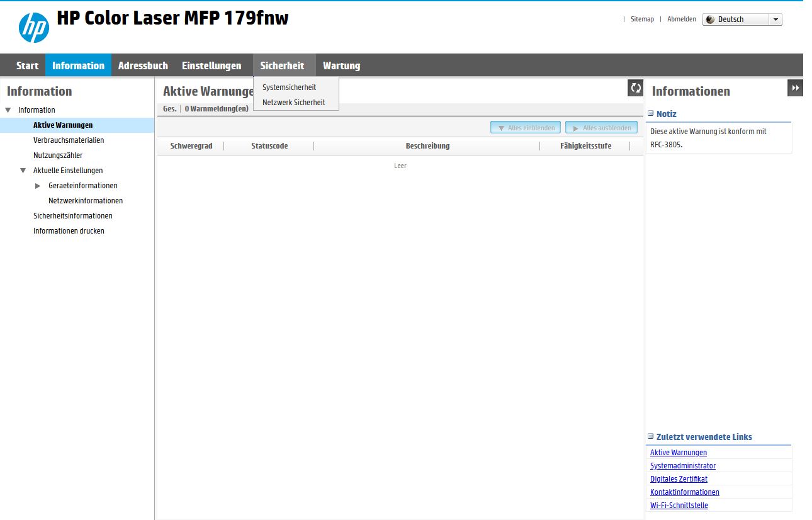Open the Kontaktinformationen recent link
The height and width of the screenshot is (520, 812).
tap(685, 492)
